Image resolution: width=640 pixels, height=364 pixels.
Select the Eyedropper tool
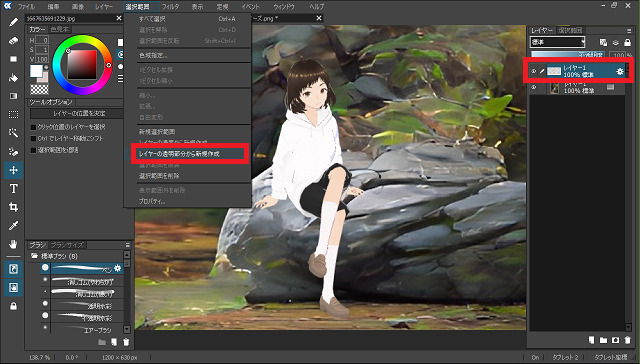(13, 225)
